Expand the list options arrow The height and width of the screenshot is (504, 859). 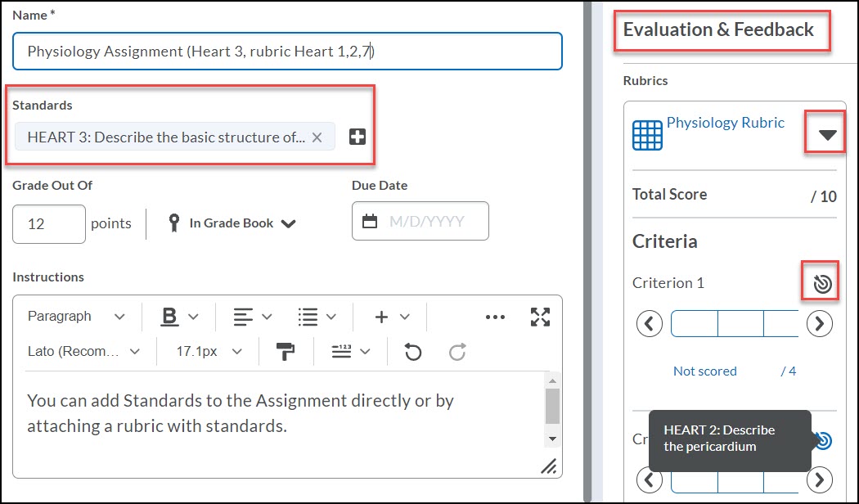pos(331,317)
